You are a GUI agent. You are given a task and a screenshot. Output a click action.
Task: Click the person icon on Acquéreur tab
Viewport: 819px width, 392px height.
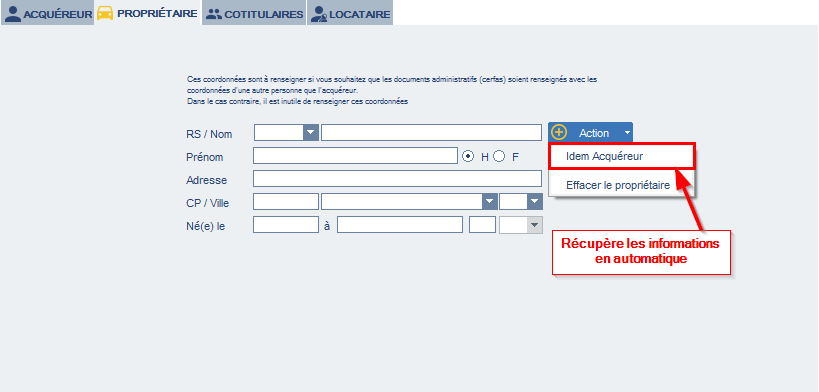click(x=13, y=14)
